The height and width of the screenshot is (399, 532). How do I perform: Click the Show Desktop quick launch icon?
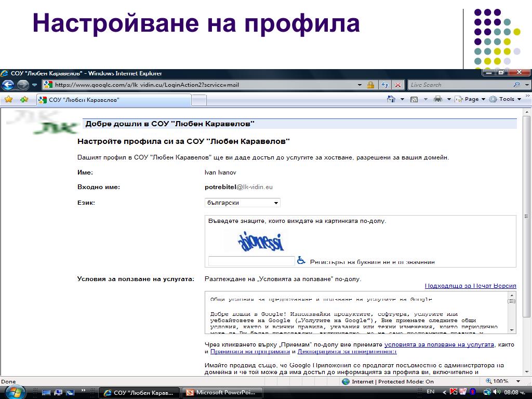pyautogui.click(x=46, y=393)
